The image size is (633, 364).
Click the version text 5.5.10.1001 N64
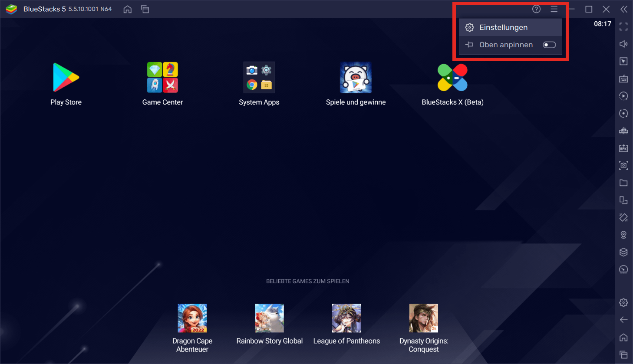pos(90,9)
